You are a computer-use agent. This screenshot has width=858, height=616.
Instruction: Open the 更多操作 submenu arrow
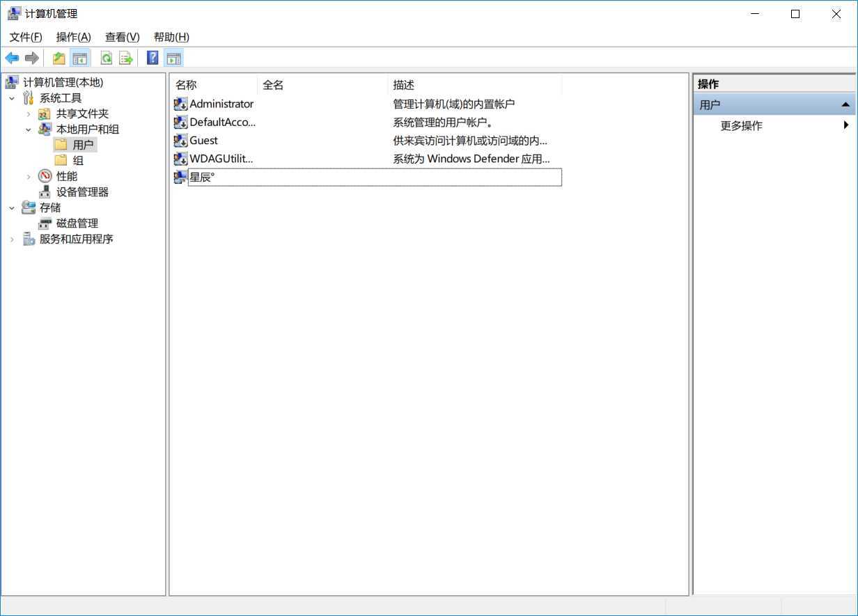click(846, 125)
